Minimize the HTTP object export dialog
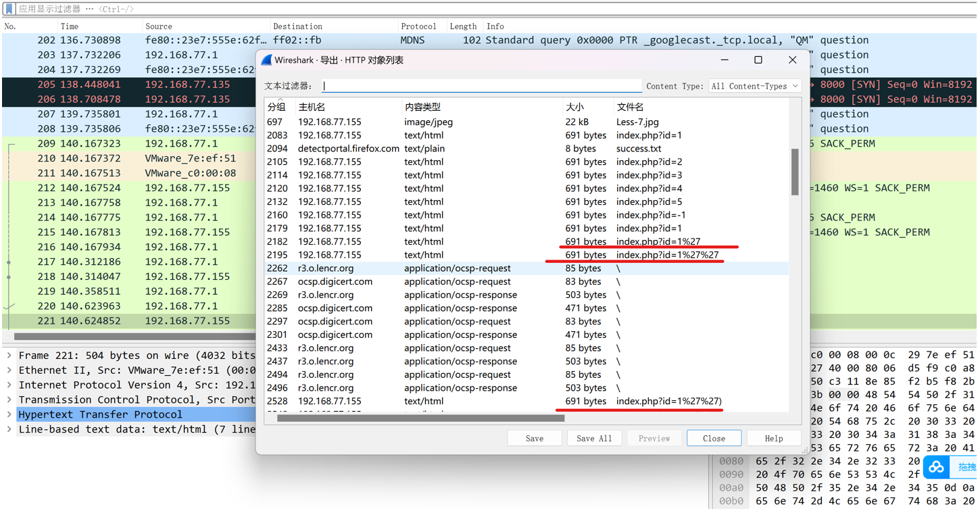 point(725,59)
